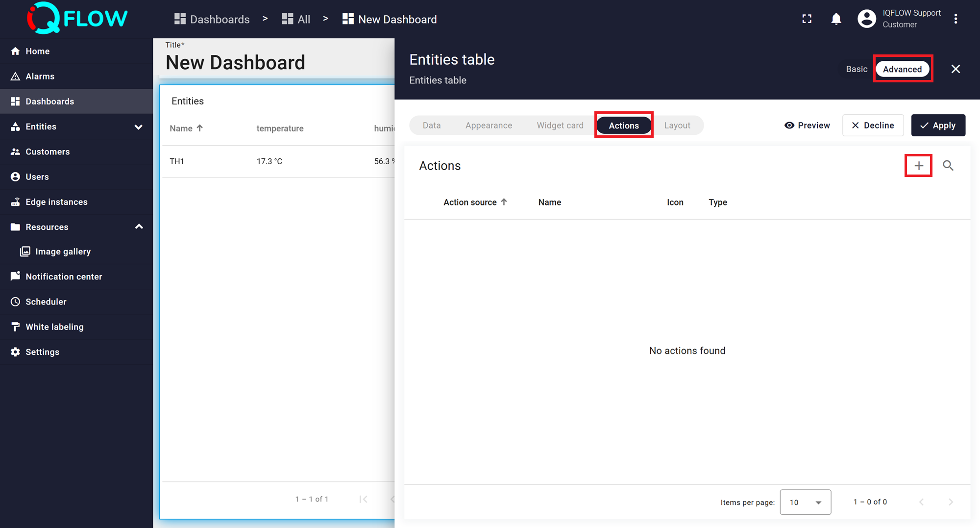Click the search actions magnifier icon
Image resolution: width=980 pixels, height=528 pixels.
tap(948, 166)
